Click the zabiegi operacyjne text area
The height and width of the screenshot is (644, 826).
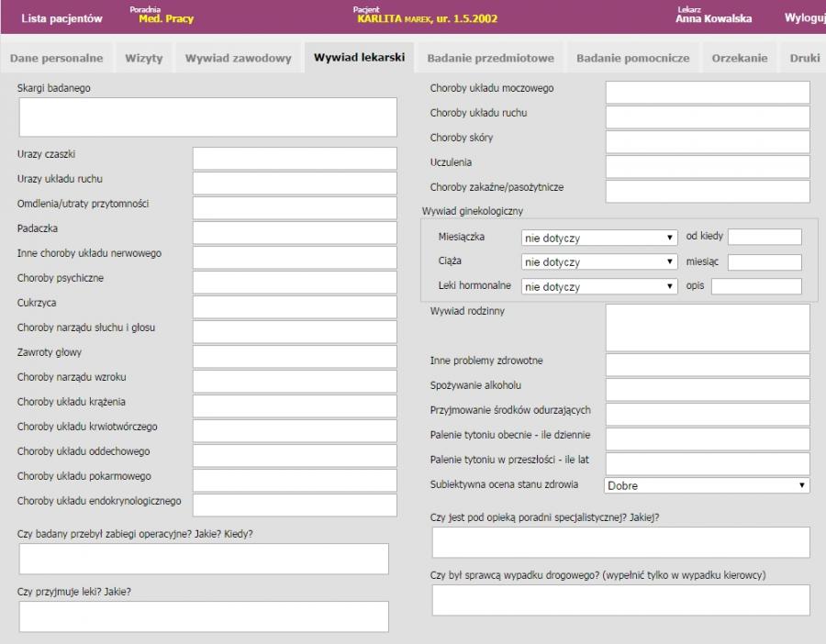[x=204, y=559]
